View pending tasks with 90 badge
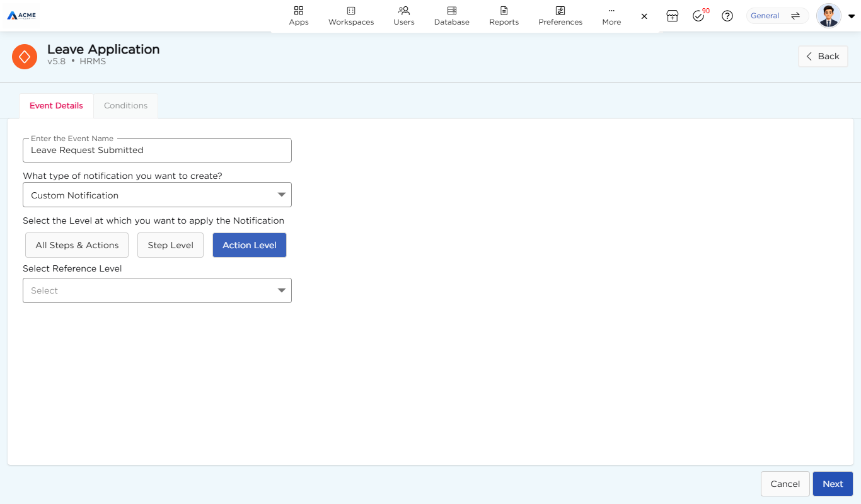Screen dimensions: 861x504 tap(698, 16)
